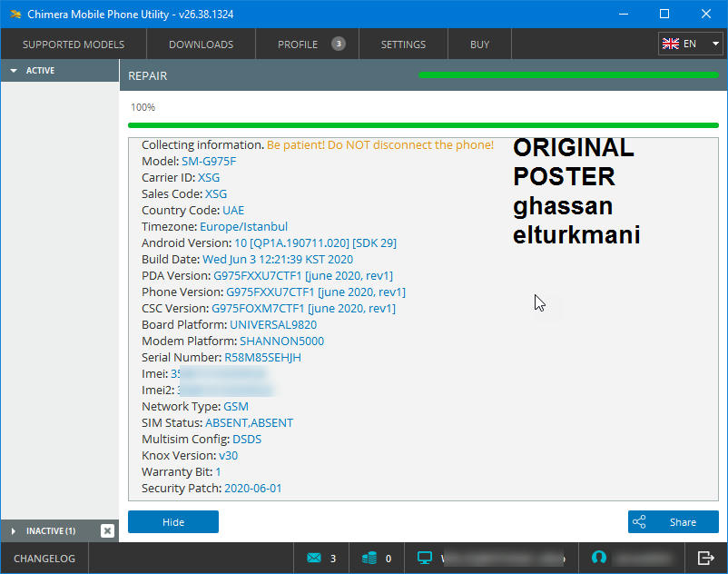The image size is (728, 574).
Task: Click the credits coin stack icon
Action: pyautogui.click(x=368, y=559)
